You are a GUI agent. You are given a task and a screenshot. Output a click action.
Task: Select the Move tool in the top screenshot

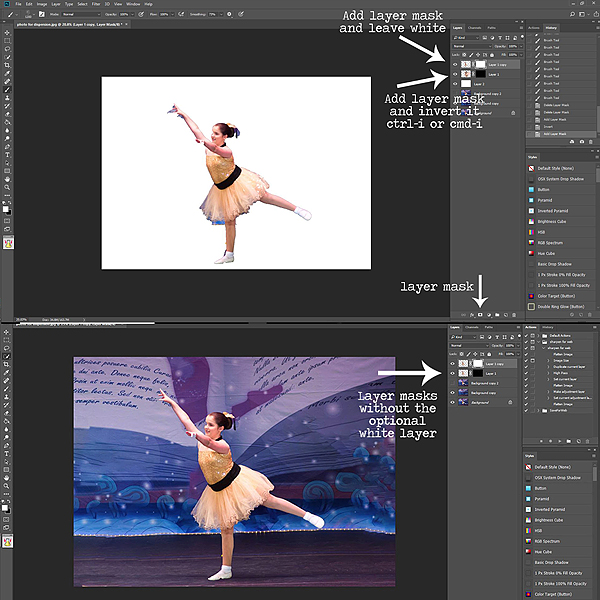[7, 33]
